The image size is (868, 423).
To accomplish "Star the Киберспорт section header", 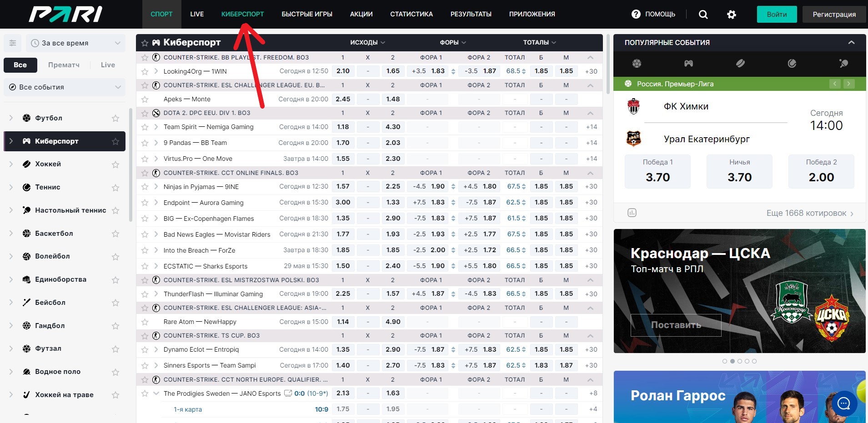I will 145,43.
